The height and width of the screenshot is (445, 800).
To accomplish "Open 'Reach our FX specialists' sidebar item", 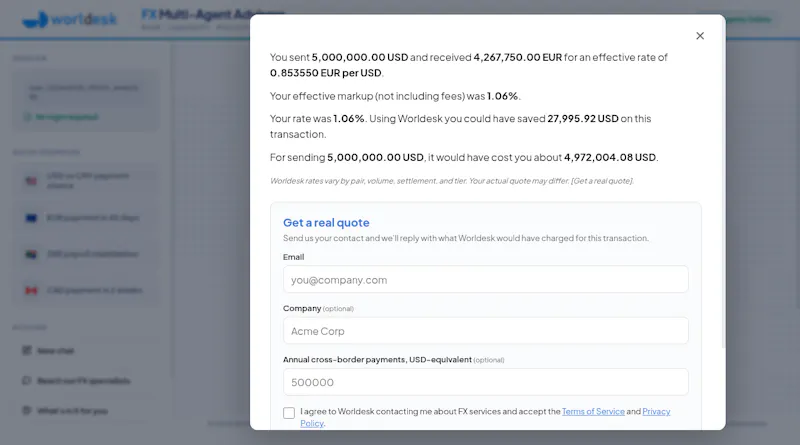I will 85,381.
